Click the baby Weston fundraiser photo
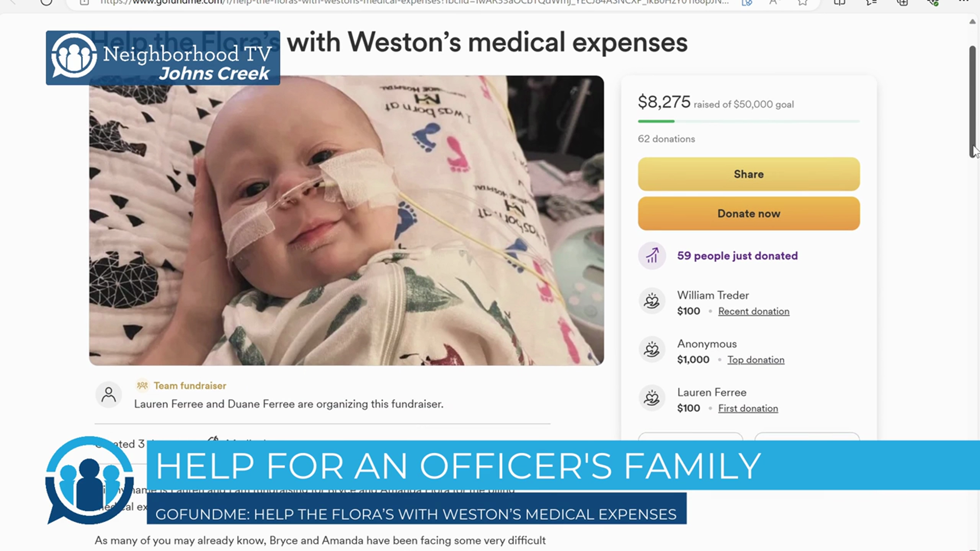The image size is (980, 551). pyautogui.click(x=347, y=220)
